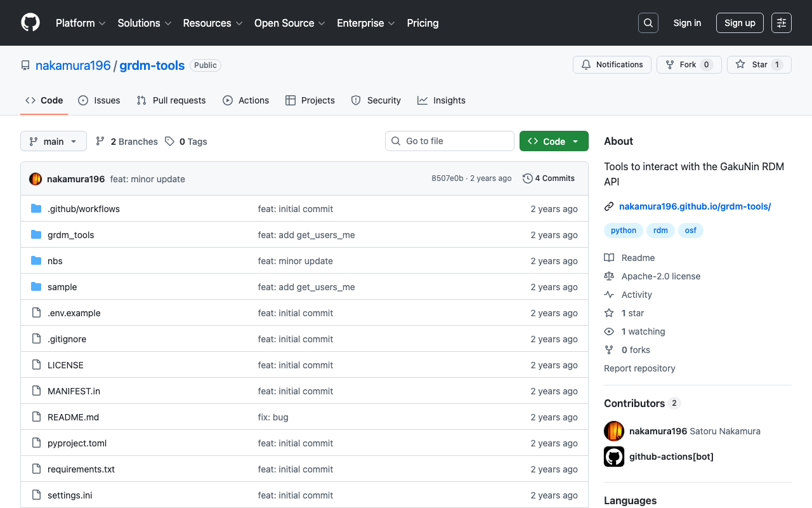Open commit history via 4 Commits clock icon
Image resolution: width=812 pixels, height=508 pixels.
click(527, 178)
